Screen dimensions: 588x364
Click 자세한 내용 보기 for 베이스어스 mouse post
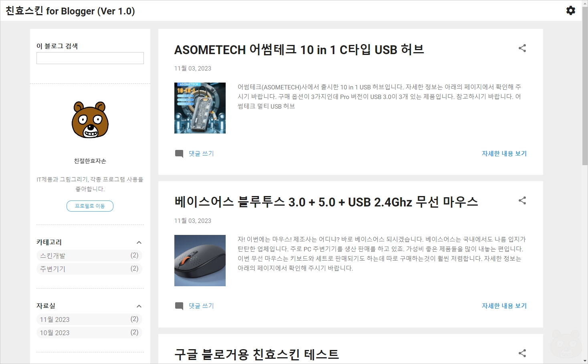pos(504,306)
